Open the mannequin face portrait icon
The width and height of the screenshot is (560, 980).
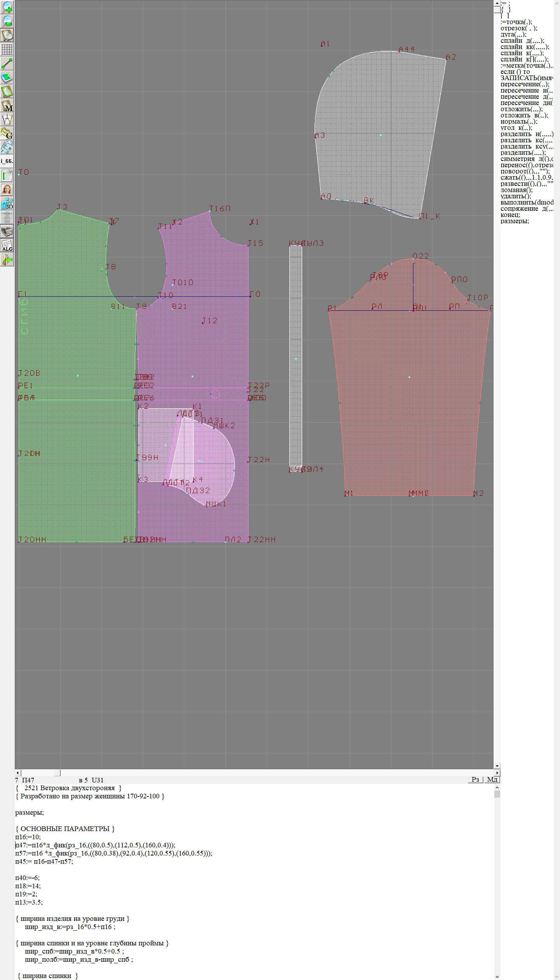(7, 190)
